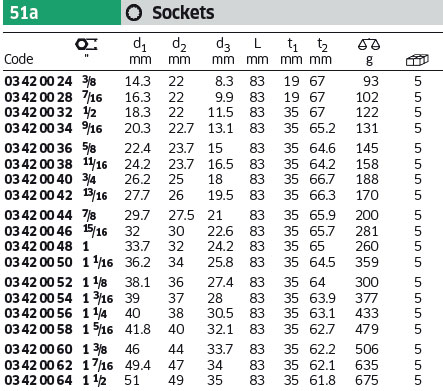This screenshot has width=443, height=391.
Task: Click t2 value 66.7
Action: [x=322, y=179]
